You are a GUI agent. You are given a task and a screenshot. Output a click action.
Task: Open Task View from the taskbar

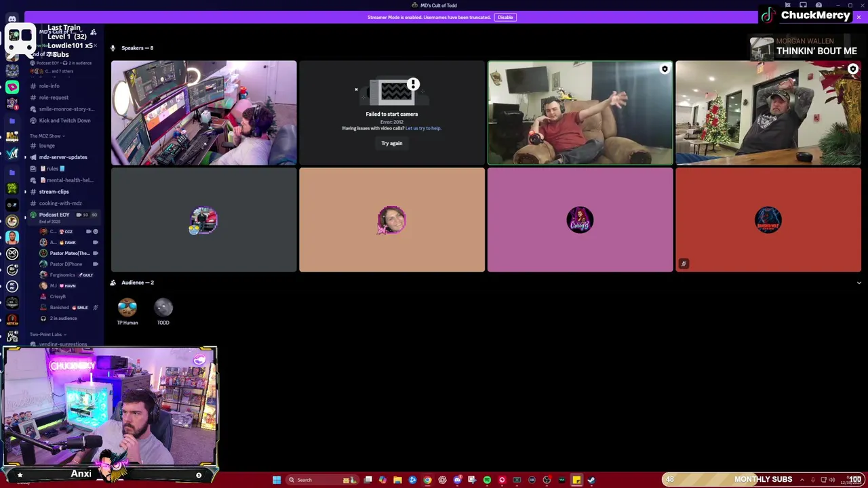click(x=368, y=480)
